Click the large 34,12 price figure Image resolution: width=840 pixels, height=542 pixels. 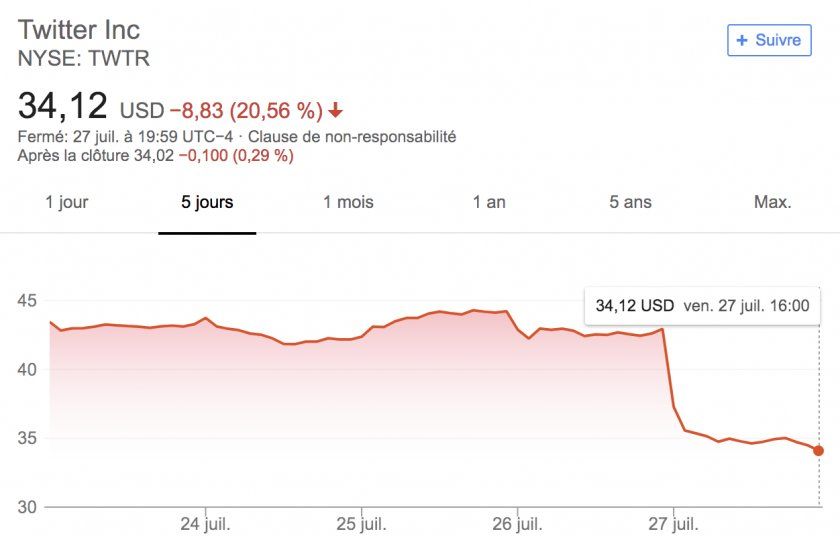pos(62,104)
